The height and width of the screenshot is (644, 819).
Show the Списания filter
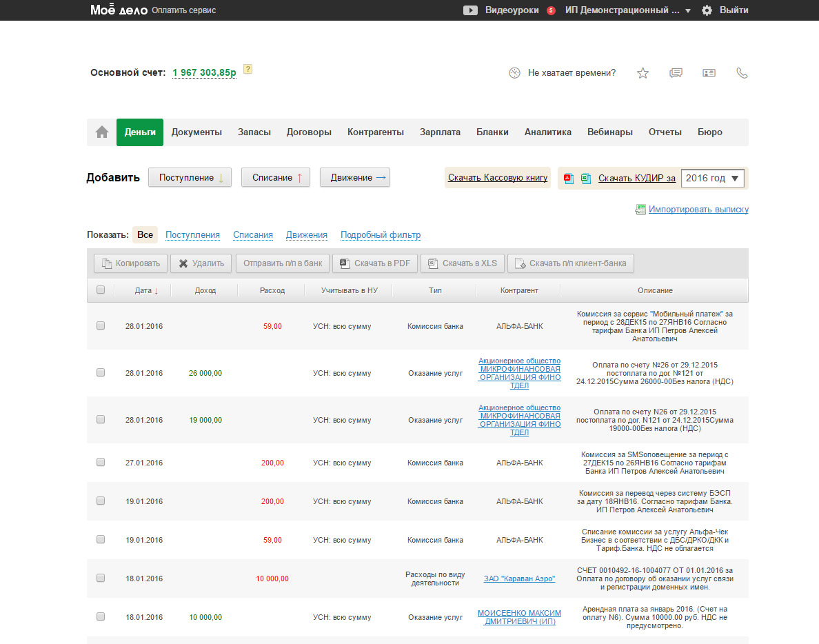[253, 235]
